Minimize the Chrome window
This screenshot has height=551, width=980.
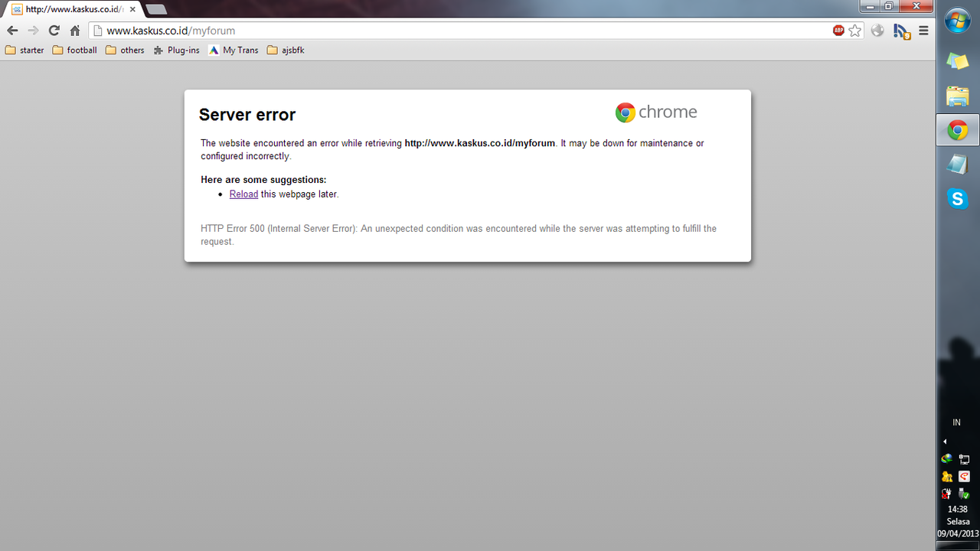tap(870, 6)
